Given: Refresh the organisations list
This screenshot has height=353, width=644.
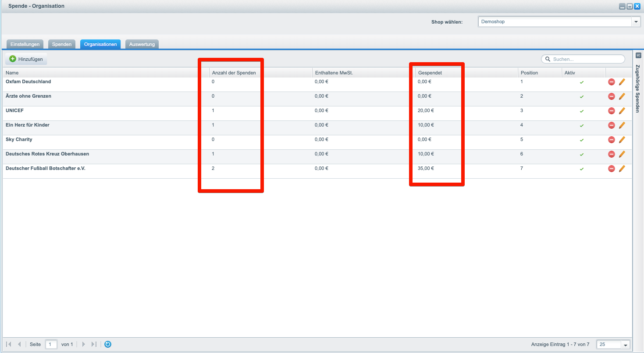Looking at the screenshot, I should click(108, 344).
